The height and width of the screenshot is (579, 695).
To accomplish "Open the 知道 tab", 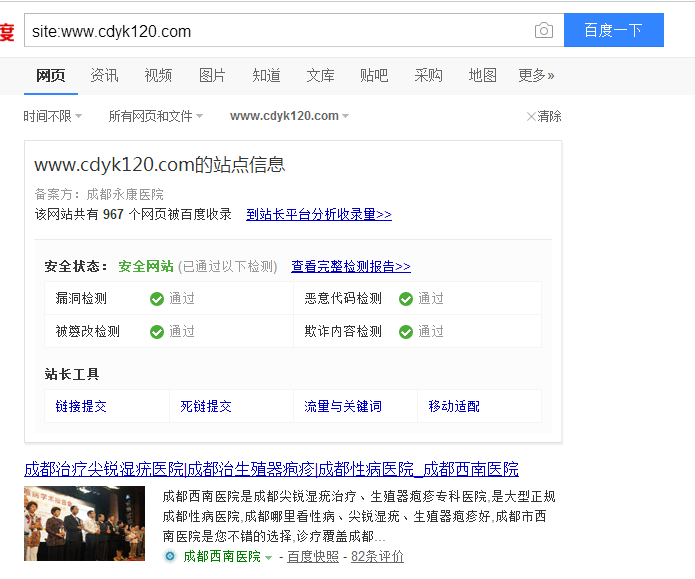I will (266, 75).
